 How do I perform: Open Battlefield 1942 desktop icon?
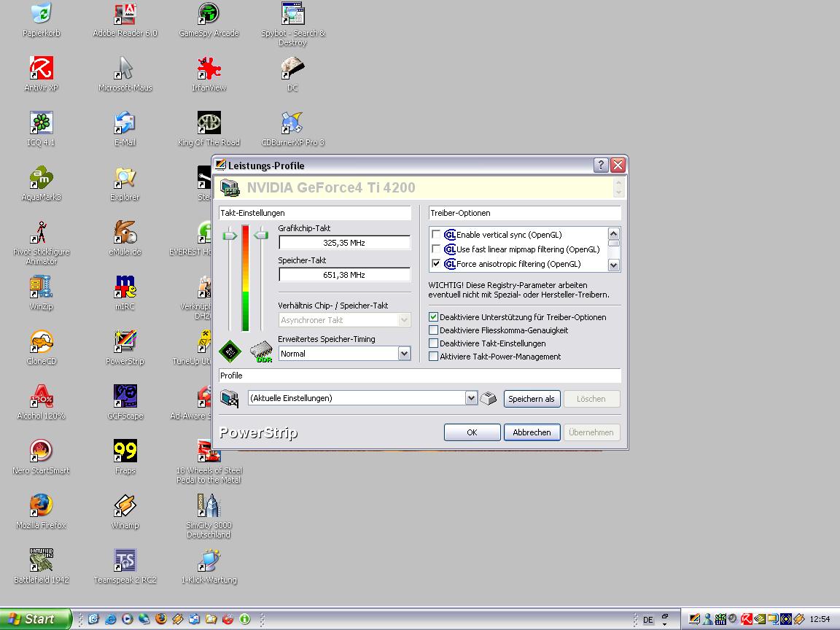(x=42, y=560)
